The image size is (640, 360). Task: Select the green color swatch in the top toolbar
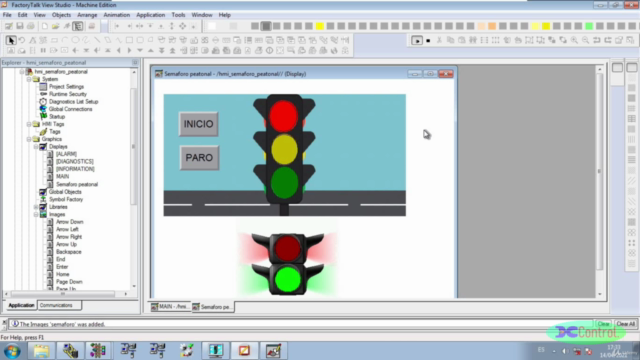pos(589,26)
